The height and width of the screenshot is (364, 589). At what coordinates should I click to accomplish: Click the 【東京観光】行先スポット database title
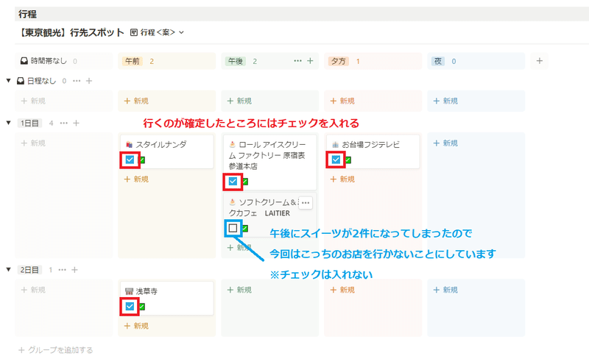coord(71,32)
